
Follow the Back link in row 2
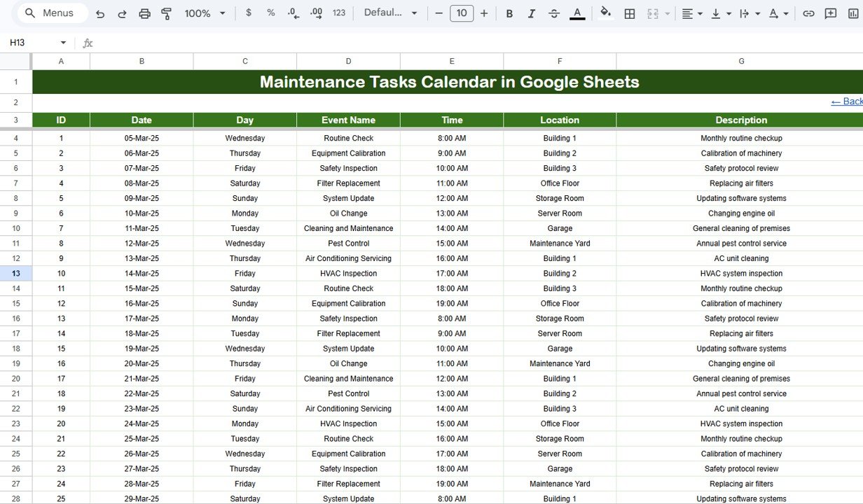(847, 101)
